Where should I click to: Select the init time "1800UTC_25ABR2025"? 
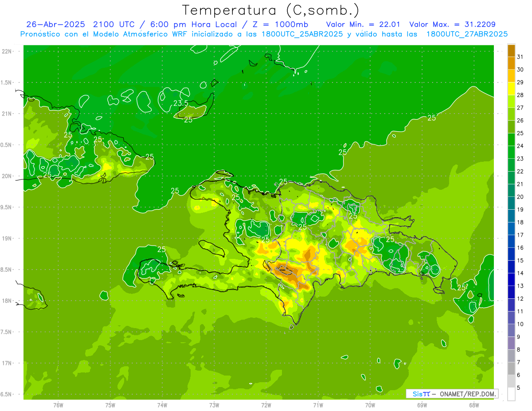pyautogui.click(x=301, y=34)
